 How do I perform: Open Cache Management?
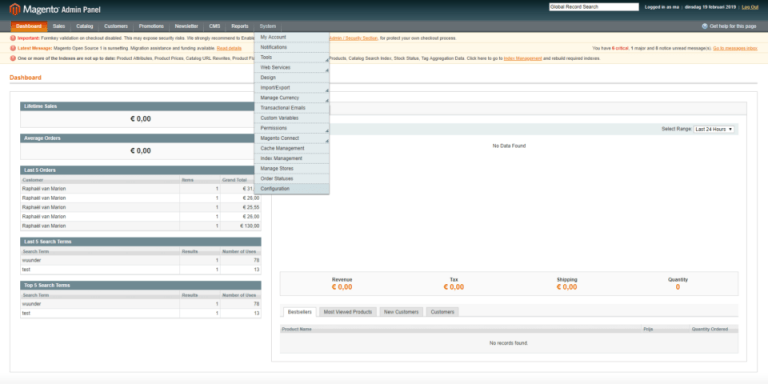point(291,148)
